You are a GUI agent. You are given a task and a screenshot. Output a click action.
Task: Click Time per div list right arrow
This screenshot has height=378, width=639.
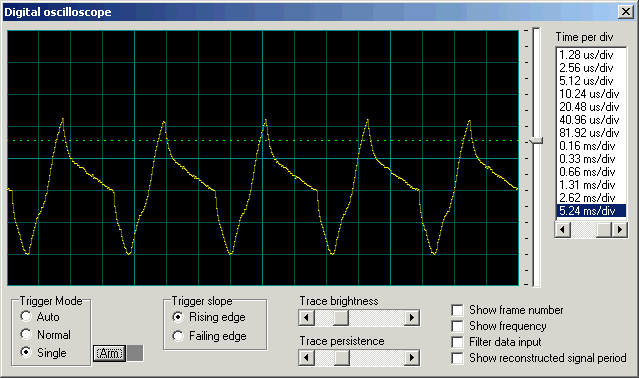620,230
